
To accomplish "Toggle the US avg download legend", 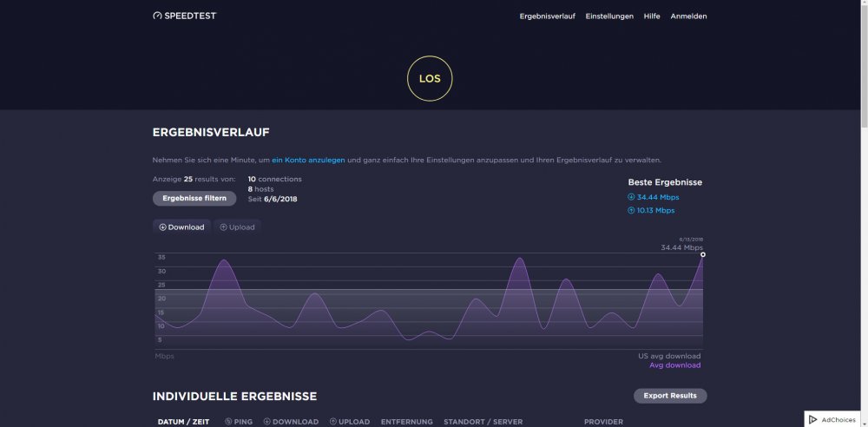I will point(669,356).
